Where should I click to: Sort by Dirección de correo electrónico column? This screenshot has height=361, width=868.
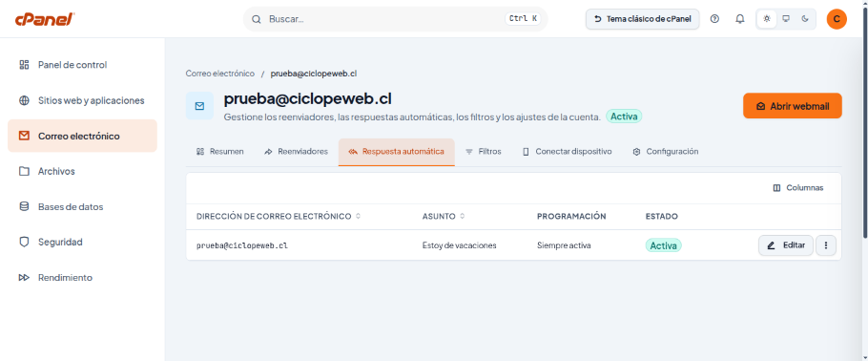(279, 216)
